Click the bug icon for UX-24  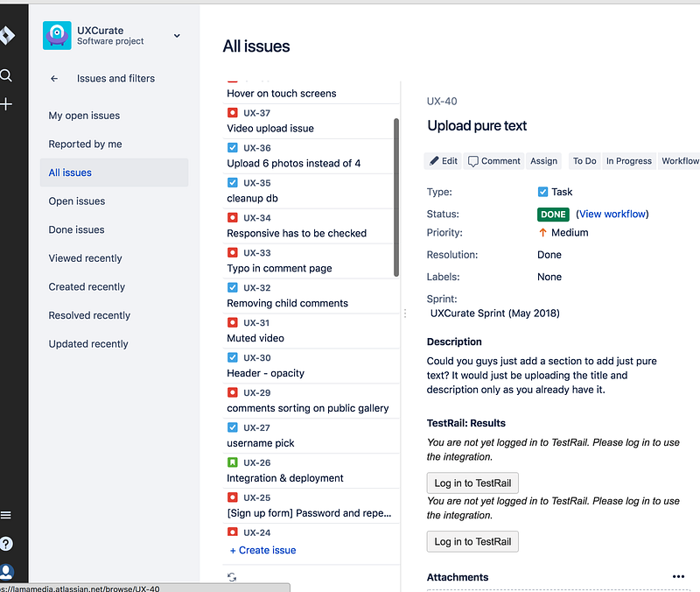(233, 532)
